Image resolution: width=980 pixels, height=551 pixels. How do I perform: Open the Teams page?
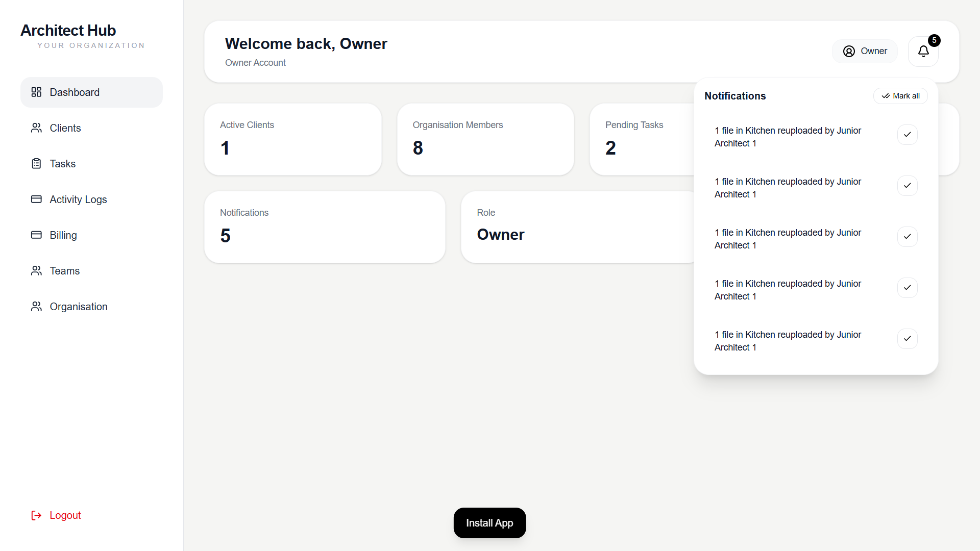click(x=91, y=271)
